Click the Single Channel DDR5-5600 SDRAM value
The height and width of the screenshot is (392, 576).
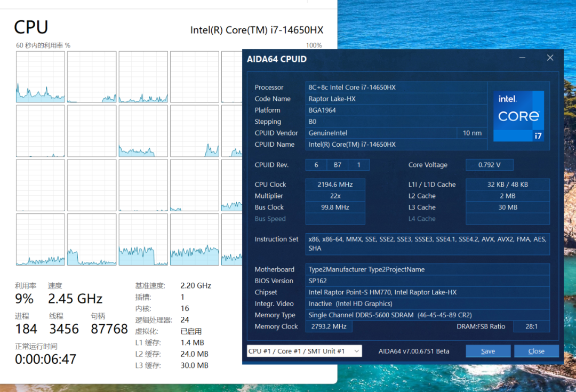(x=428, y=315)
